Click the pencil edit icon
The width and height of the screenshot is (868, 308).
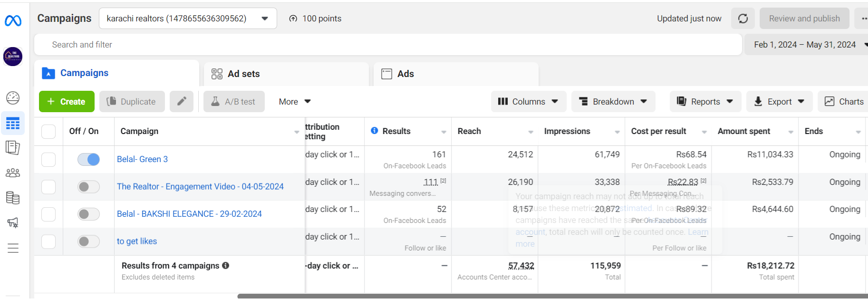(182, 102)
